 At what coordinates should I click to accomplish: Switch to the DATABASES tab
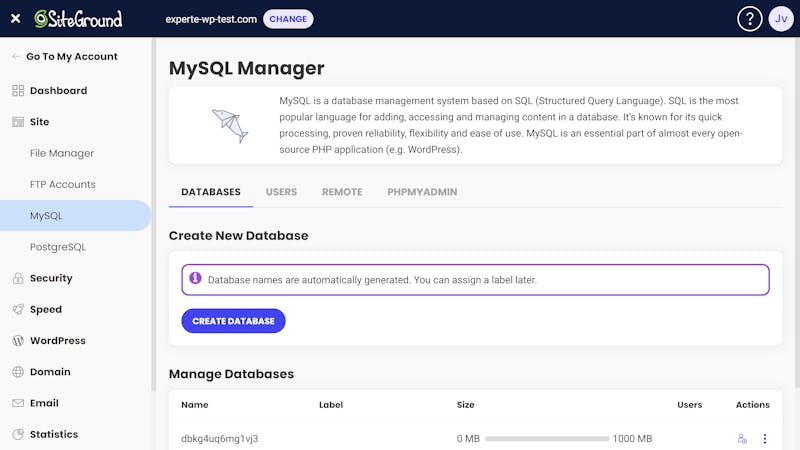coord(211,192)
